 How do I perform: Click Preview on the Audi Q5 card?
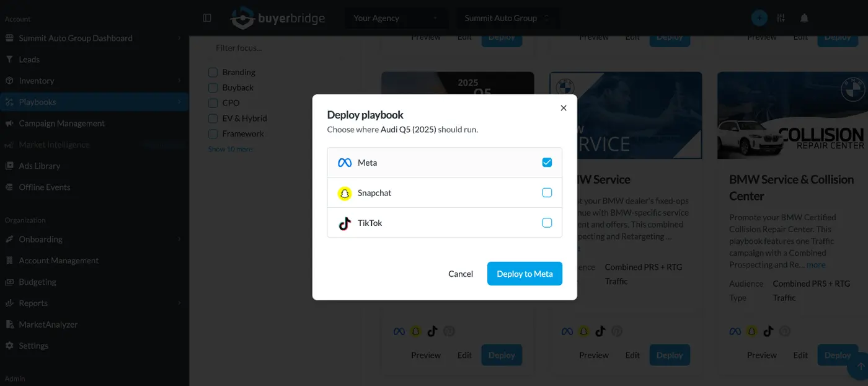coord(426,355)
